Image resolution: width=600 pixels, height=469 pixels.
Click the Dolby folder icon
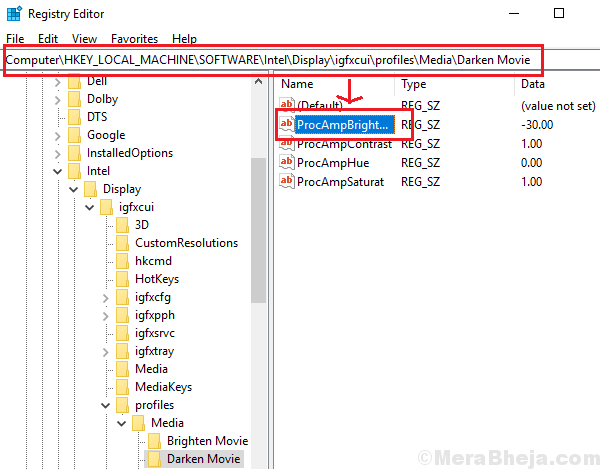click(x=75, y=99)
